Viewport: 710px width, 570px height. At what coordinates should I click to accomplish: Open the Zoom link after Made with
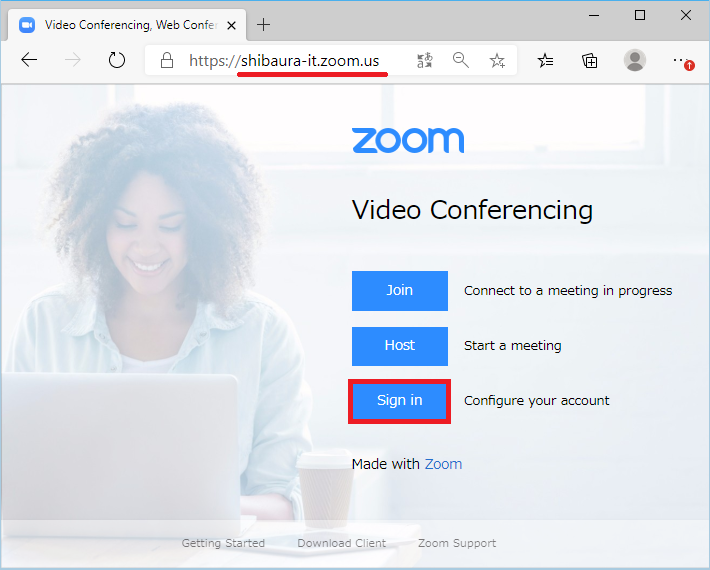tap(443, 464)
